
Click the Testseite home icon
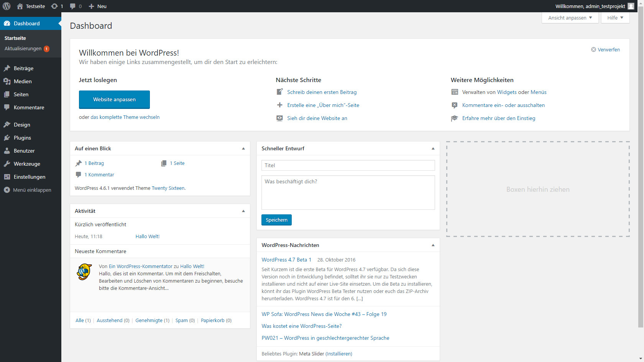coord(20,6)
